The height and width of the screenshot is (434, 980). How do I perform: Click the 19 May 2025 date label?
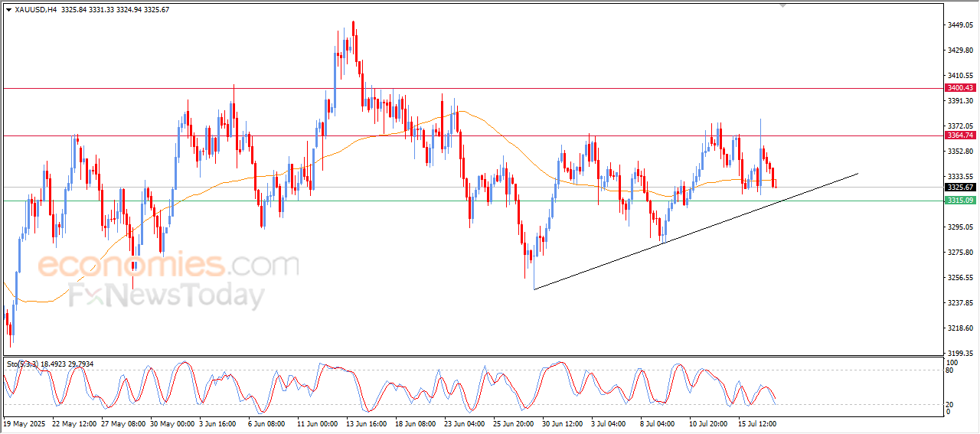[25, 423]
